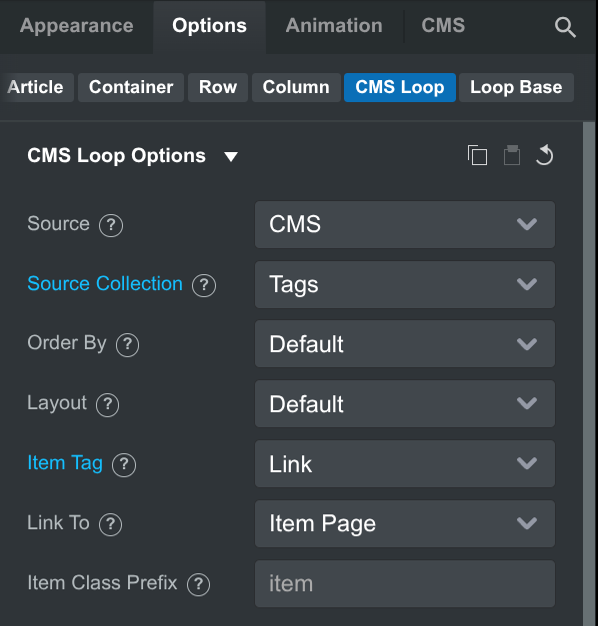Switch to the Appearance tab

click(x=76, y=26)
